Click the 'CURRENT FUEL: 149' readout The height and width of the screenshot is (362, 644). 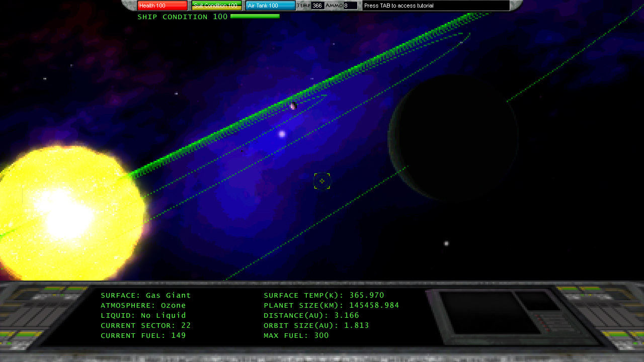pos(143,336)
